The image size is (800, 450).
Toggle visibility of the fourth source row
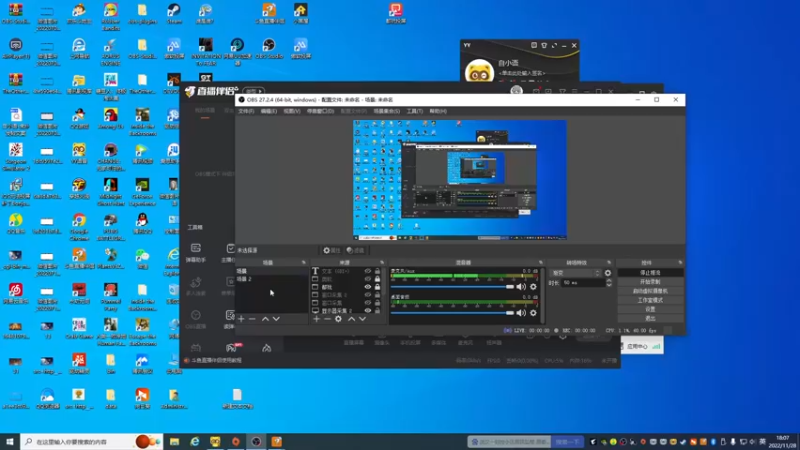click(367, 295)
